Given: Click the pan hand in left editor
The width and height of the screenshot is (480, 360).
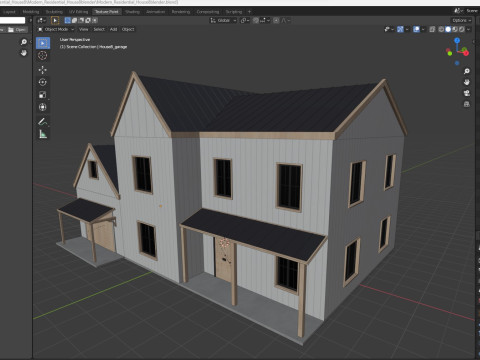Looking at the screenshot, I should click(x=24, y=53).
